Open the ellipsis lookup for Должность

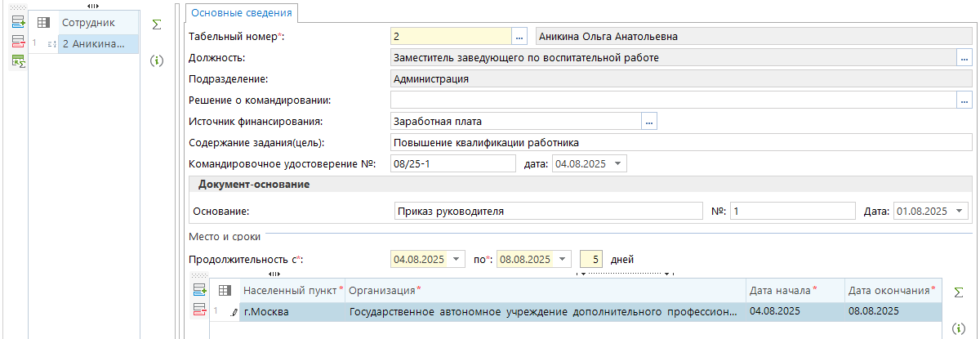coord(964,58)
